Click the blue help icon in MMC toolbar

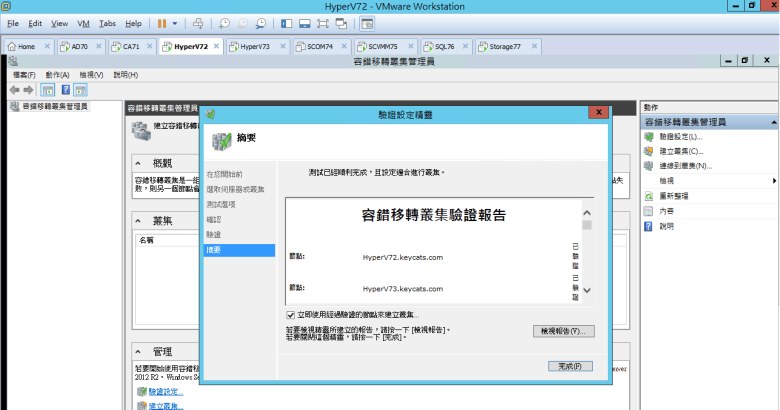pos(80,90)
